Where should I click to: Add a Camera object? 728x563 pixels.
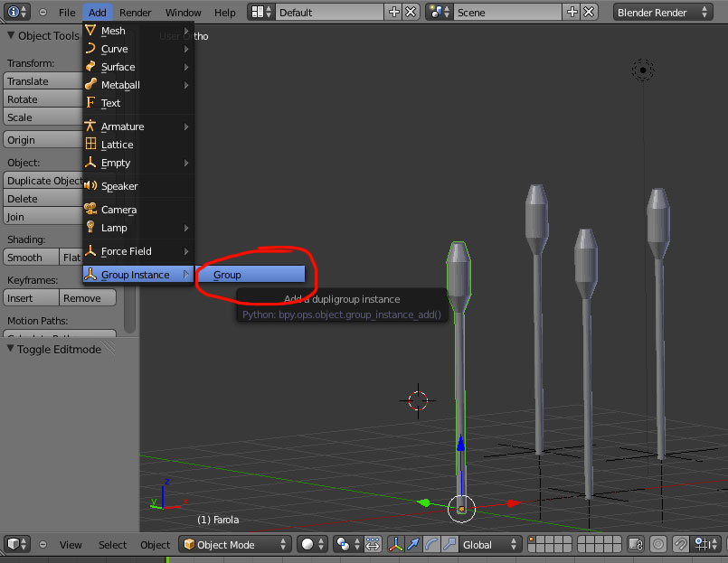(x=137, y=210)
